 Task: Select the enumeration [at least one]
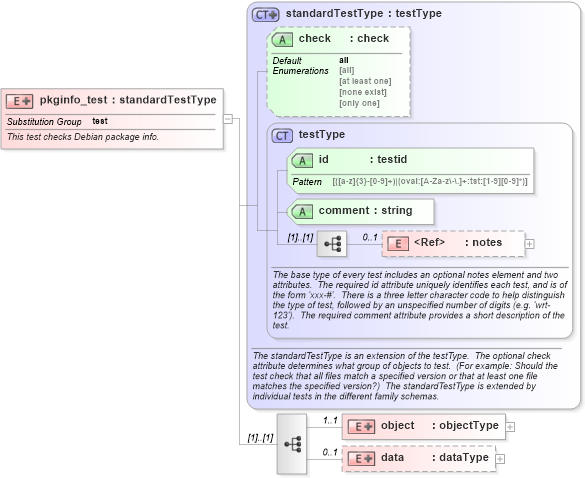[365, 81]
